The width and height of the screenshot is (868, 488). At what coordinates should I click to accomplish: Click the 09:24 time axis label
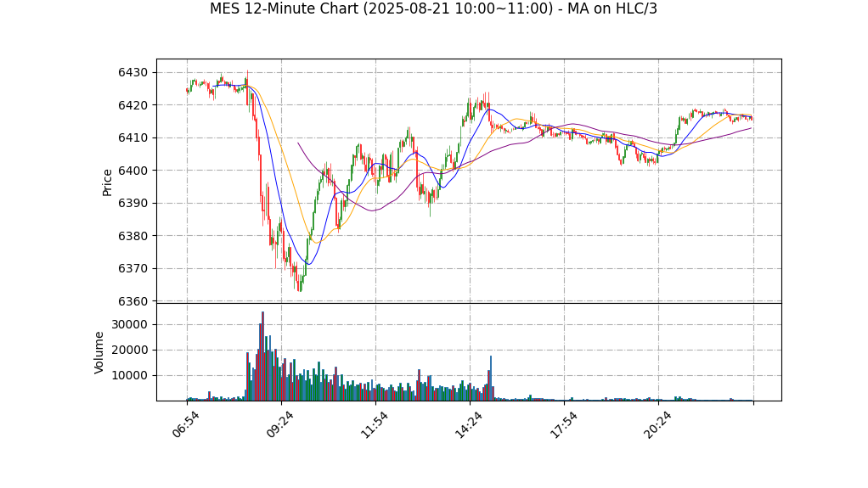point(280,425)
